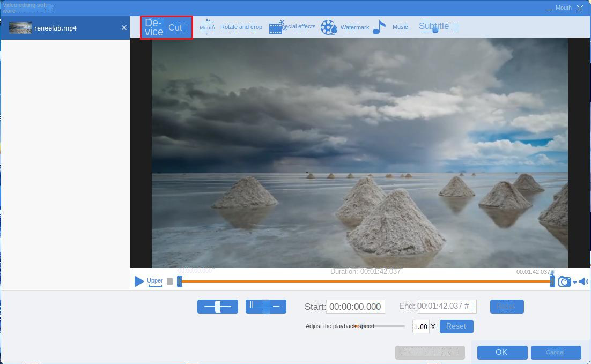Screen dimensions: 591x364
Task: Click the timeline start trim handle
Action: (x=180, y=281)
